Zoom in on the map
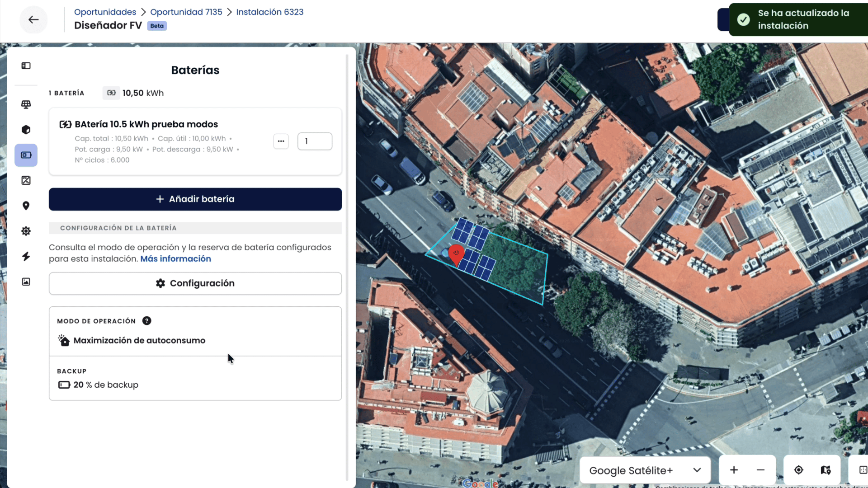Screen dimensions: 868x488 (x=734, y=470)
